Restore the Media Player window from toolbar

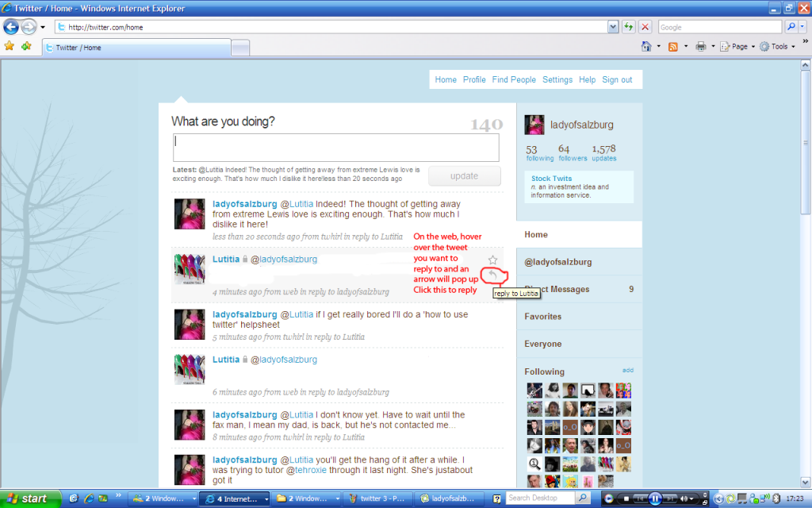point(705,502)
